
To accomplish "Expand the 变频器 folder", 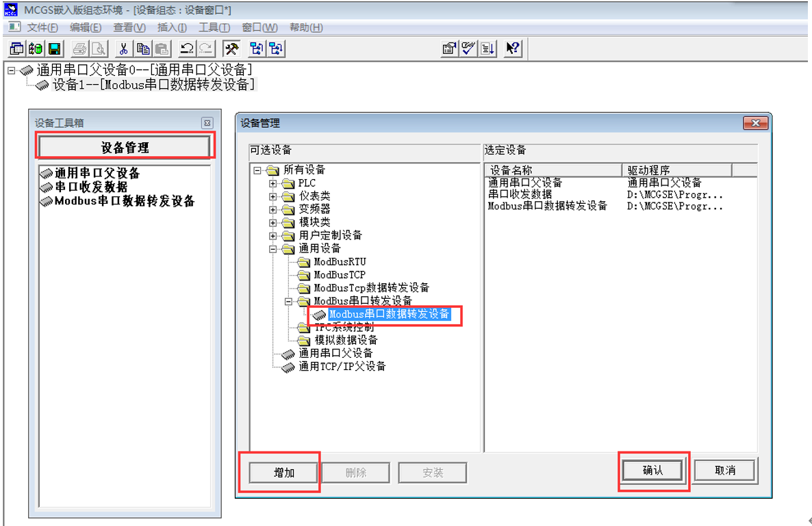I will pos(273,209).
